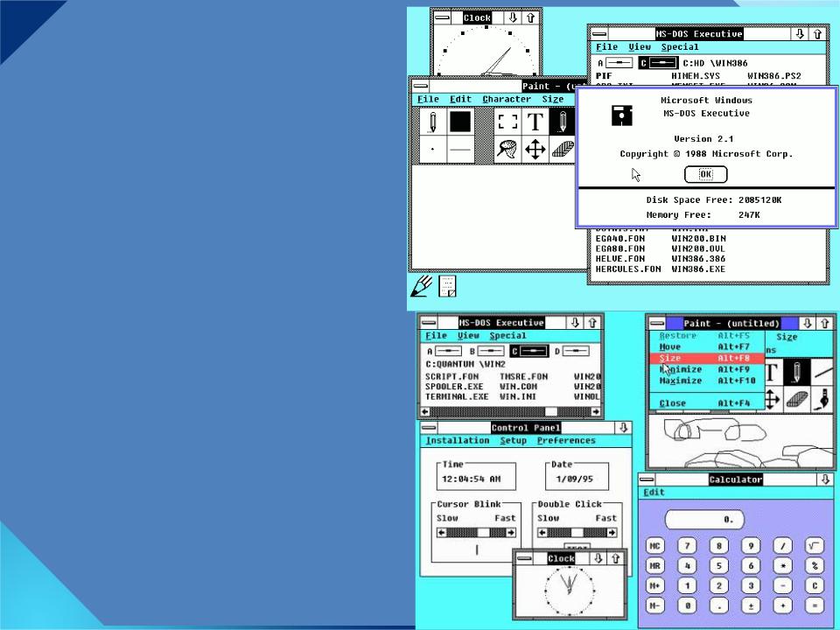Toggle the control menu box of Paint (untitled)
840x630 pixels.
tap(657, 323)
